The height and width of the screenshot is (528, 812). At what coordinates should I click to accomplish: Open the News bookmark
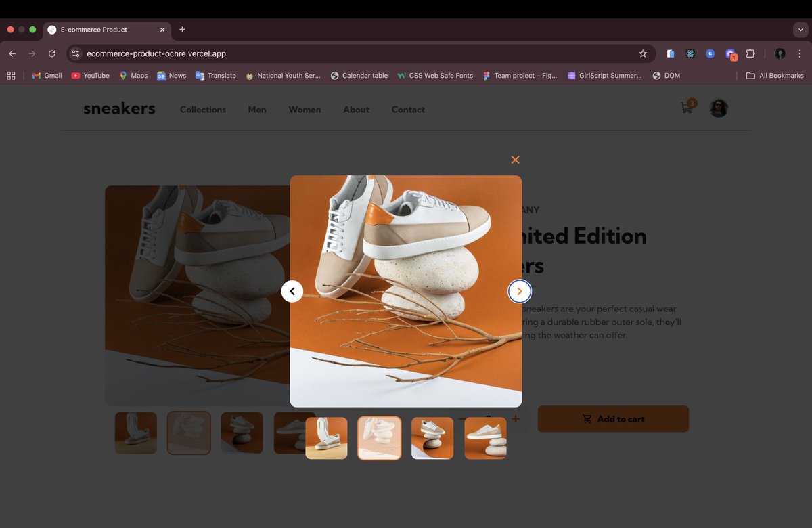click(x=172, y=76)
